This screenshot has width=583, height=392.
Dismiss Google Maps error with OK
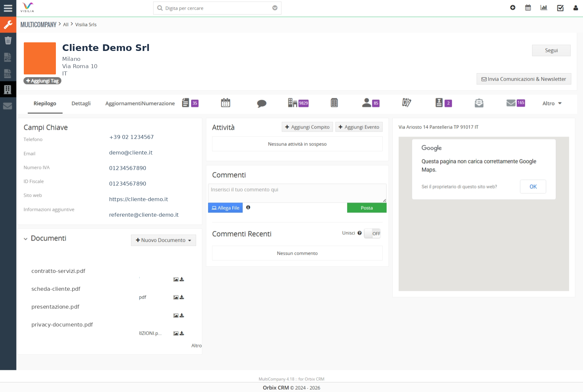pyautogui.click(x=533, y=187)
